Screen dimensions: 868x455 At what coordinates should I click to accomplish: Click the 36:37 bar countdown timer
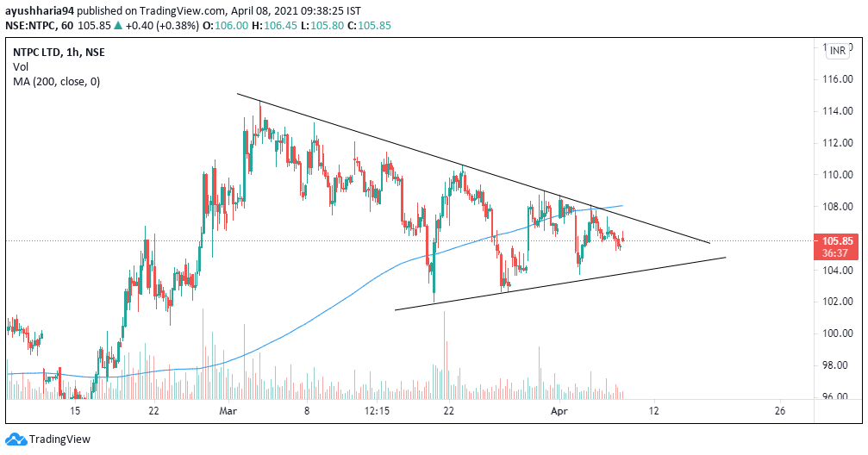pyautogui.click(x=834, y=253)
